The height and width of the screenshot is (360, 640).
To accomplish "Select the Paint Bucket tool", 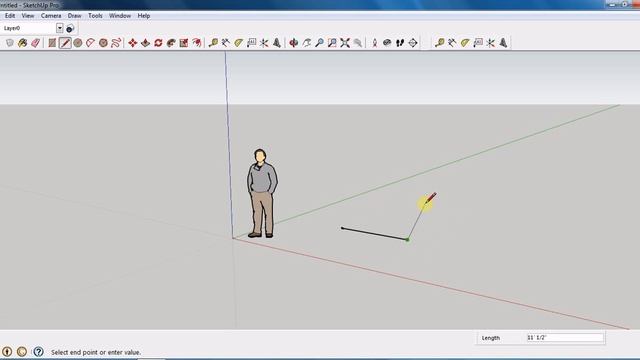I will point(22,42).
